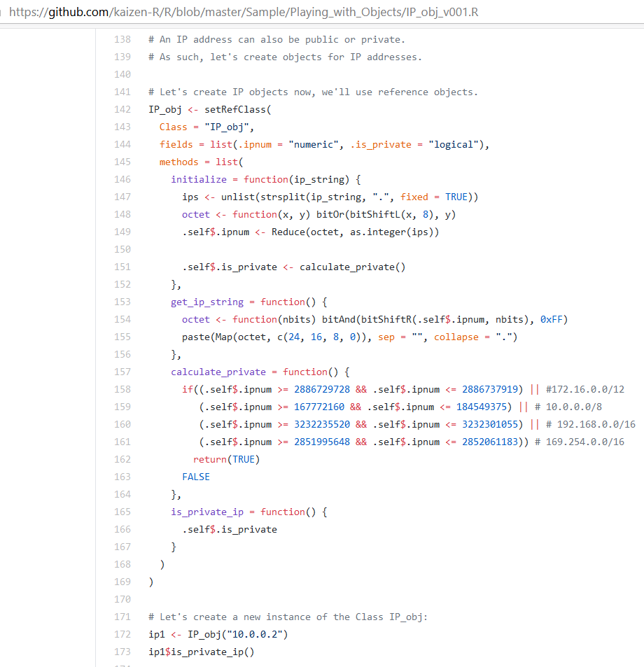Click 'unlist(strsplit(ip_string' on line 147
This screenshot has height=667, width=644.
[291, 197]
